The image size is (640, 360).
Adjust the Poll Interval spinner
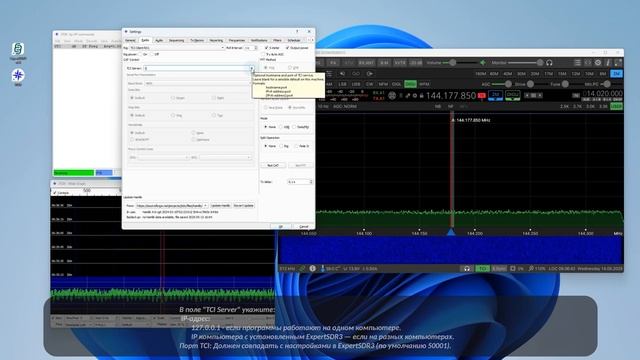point(251,48)
